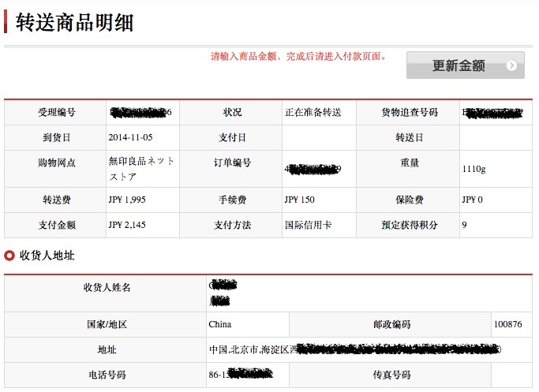This screenshot has height=392, width=539.
Task: Click the arrival date 2014-11-05
Action: click(x=131, y=137)
